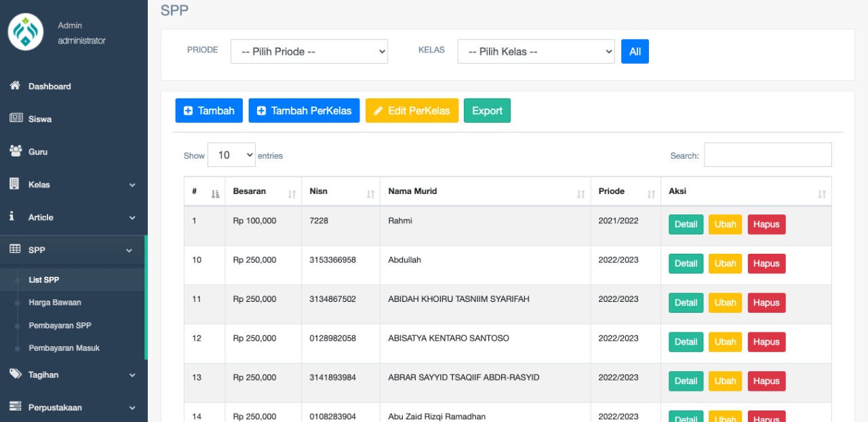Click the Guru people icon
868x422 pixels.
point(16,151)
